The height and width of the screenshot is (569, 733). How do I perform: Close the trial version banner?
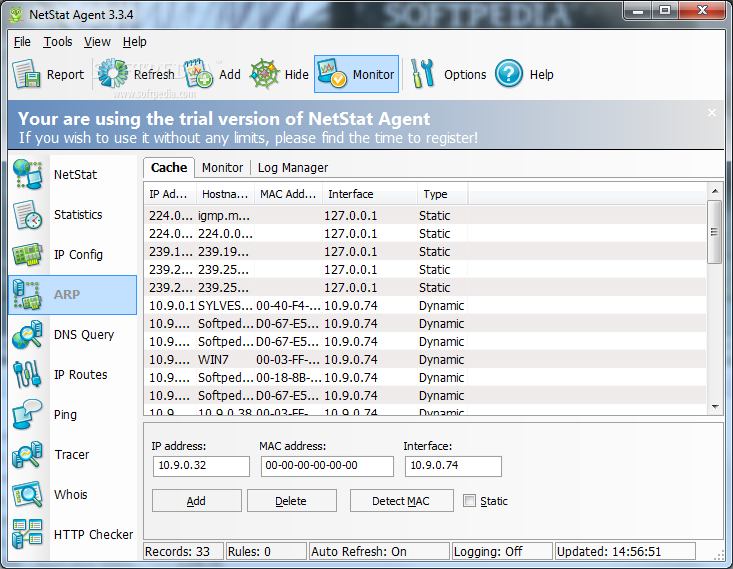coord(711,113)
